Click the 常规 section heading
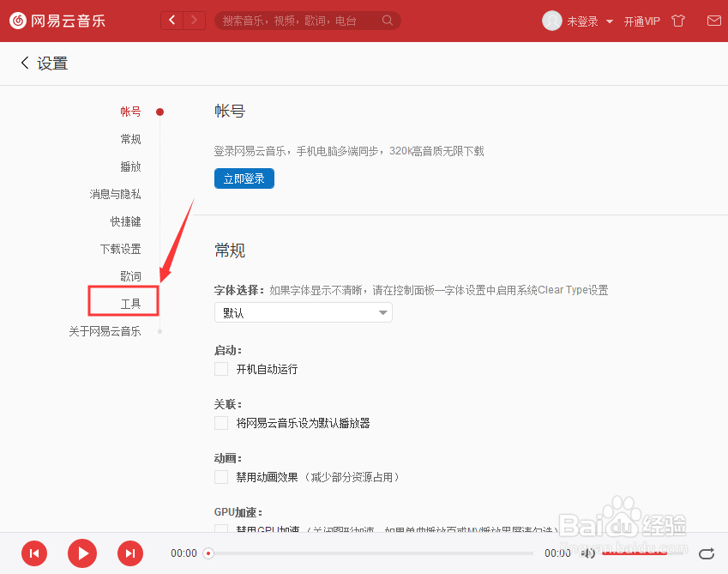The height and width of the screenshot is (574, 728). pos(230,251)
